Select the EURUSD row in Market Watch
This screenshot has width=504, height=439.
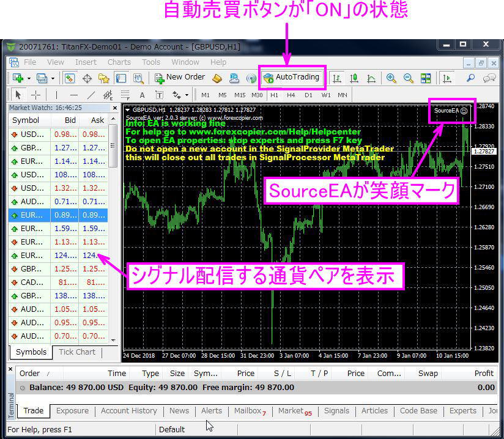[37, 161]
